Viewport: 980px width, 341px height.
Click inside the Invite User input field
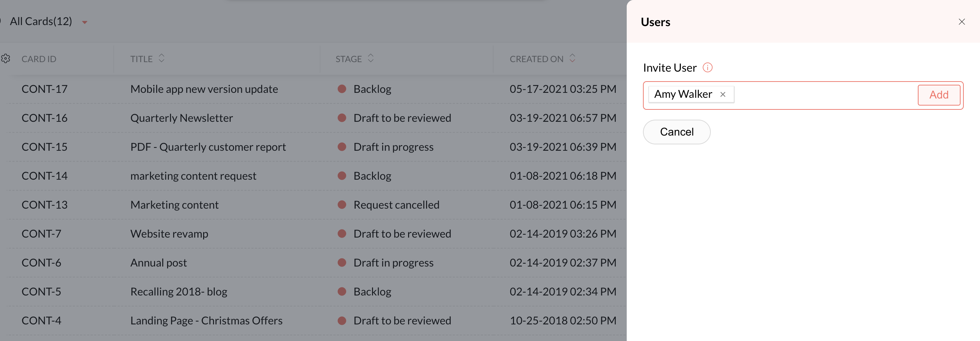pyautogui.click(x=822, y=95)
